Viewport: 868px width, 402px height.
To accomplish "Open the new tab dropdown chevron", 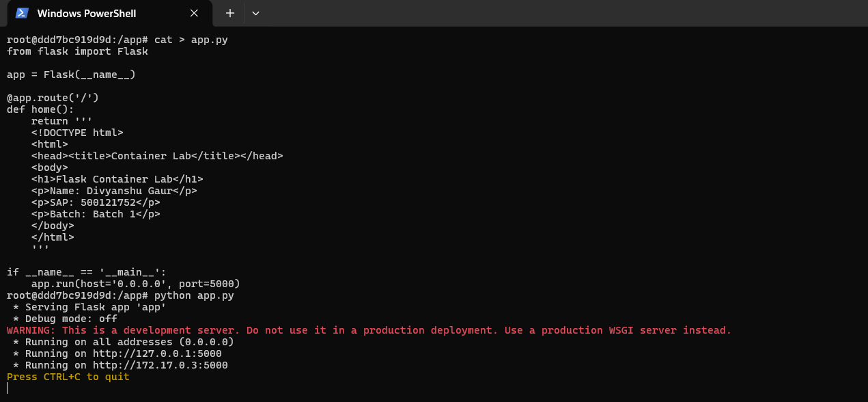I will 255,13.
